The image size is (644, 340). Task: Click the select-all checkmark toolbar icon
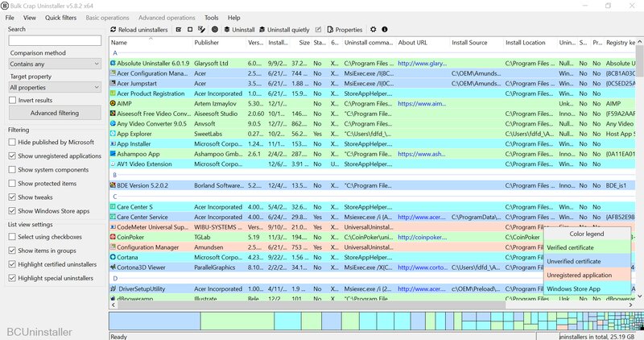[x=179, y=30]
